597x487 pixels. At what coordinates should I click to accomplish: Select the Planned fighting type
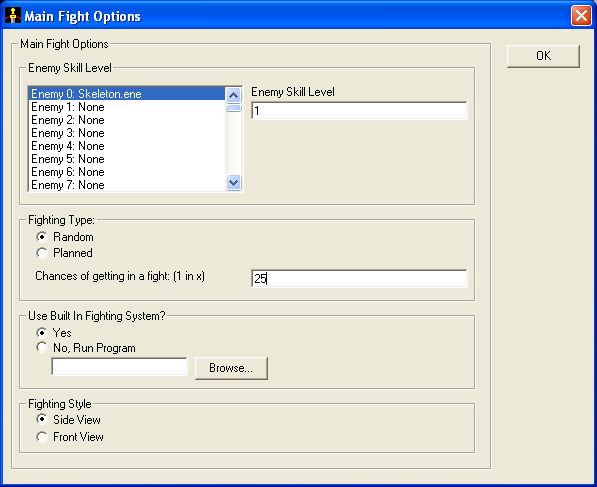pos(42,253)
